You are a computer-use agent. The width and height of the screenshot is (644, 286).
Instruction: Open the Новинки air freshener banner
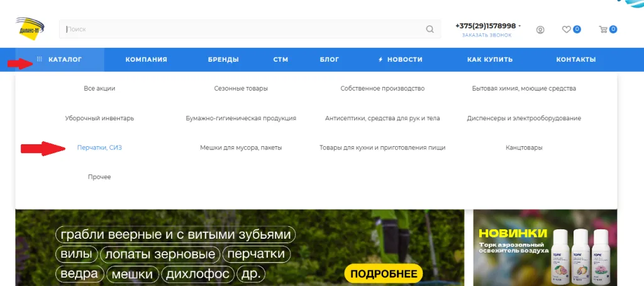point(545,248)
